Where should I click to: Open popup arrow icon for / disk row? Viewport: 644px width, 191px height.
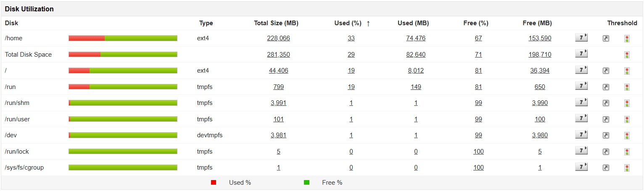coord(606,71)
